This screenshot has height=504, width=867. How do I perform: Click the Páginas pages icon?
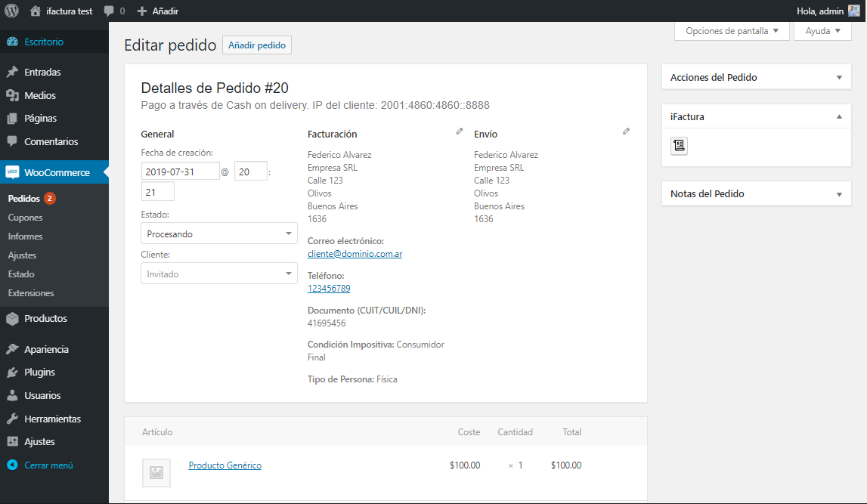tap(12, 119)
